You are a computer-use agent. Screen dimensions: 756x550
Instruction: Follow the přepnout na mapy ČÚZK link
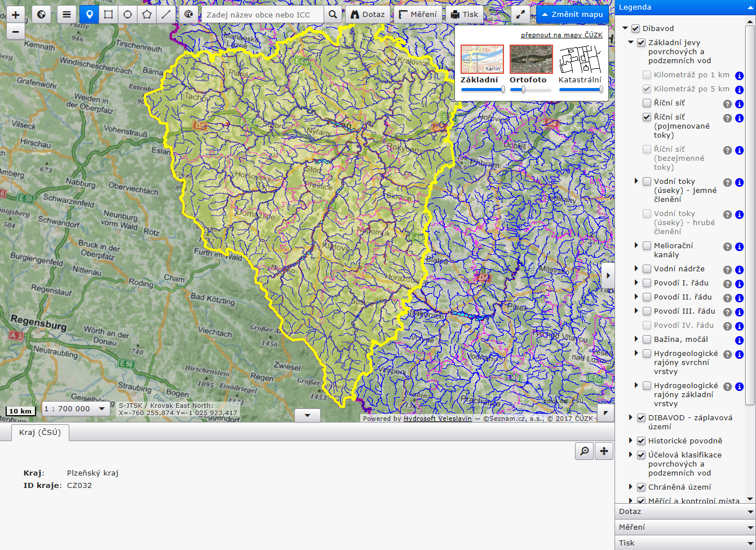[562, 35]
